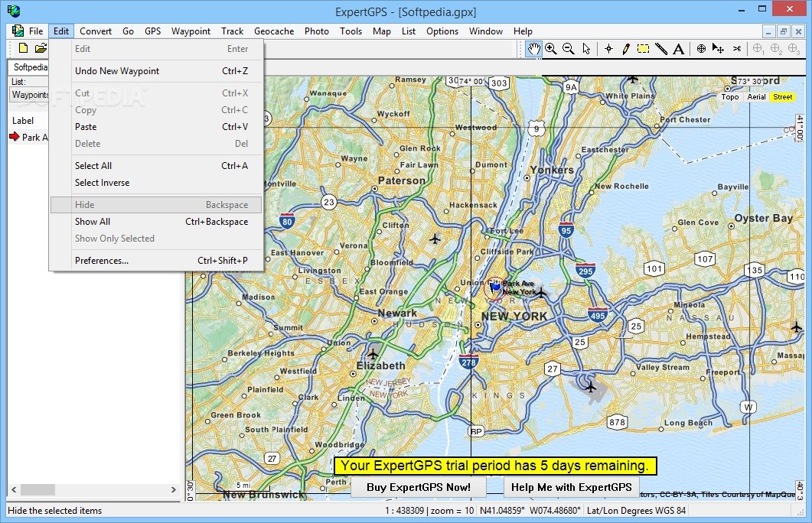The height and width of the screenshot is (523, 812).
Task: Open the Convert menu
Action: point(96,31)
